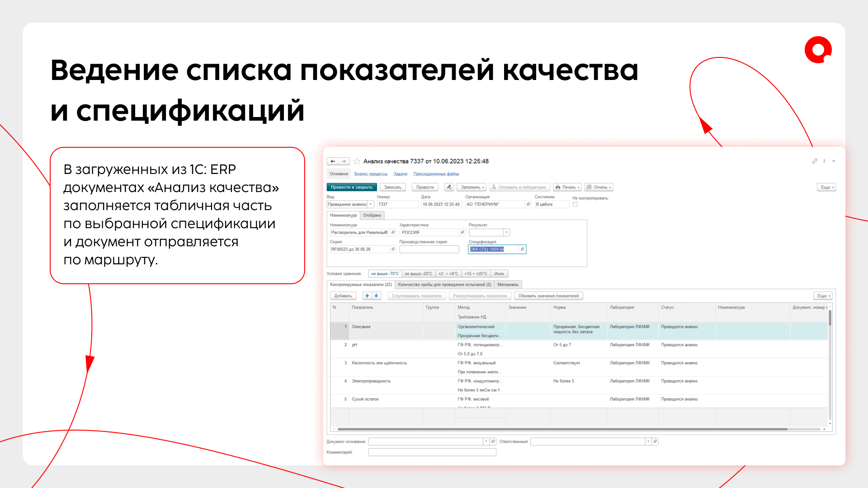868x488 pixels.
Task: Open the Присоединенные файлы link
Action: pos(436,174)
